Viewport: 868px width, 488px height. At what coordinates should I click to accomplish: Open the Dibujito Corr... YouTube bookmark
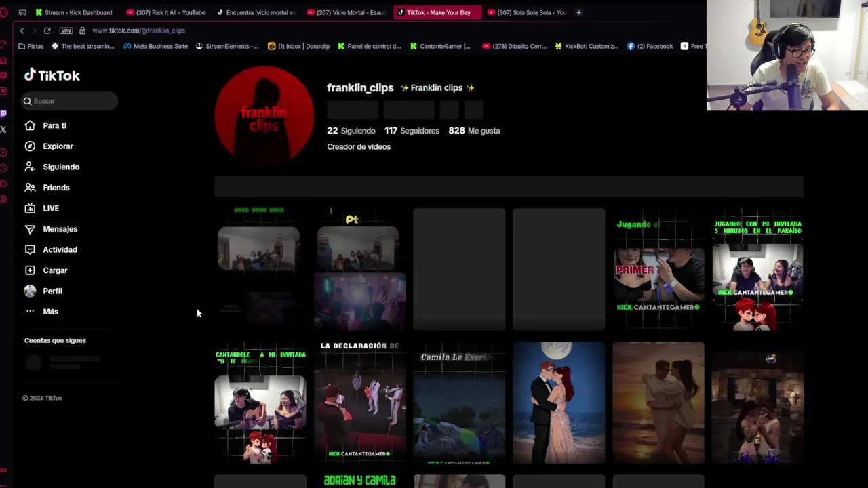point(513,46)
